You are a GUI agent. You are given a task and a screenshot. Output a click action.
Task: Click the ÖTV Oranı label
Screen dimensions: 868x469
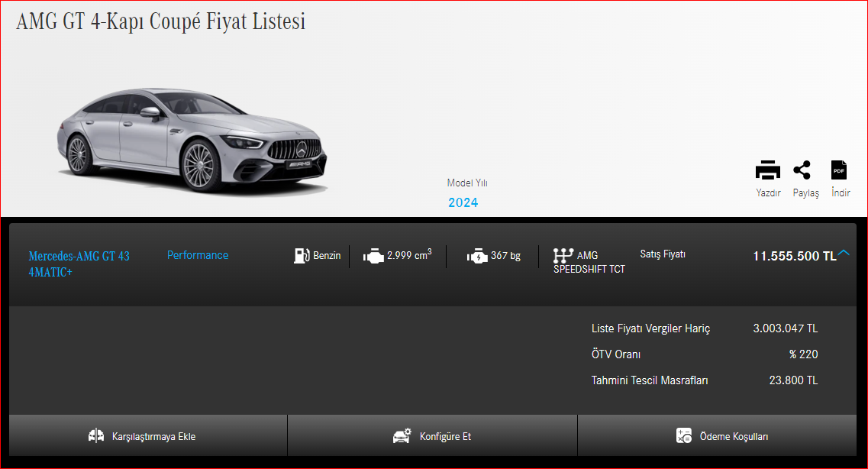click(x=615, y=354)
